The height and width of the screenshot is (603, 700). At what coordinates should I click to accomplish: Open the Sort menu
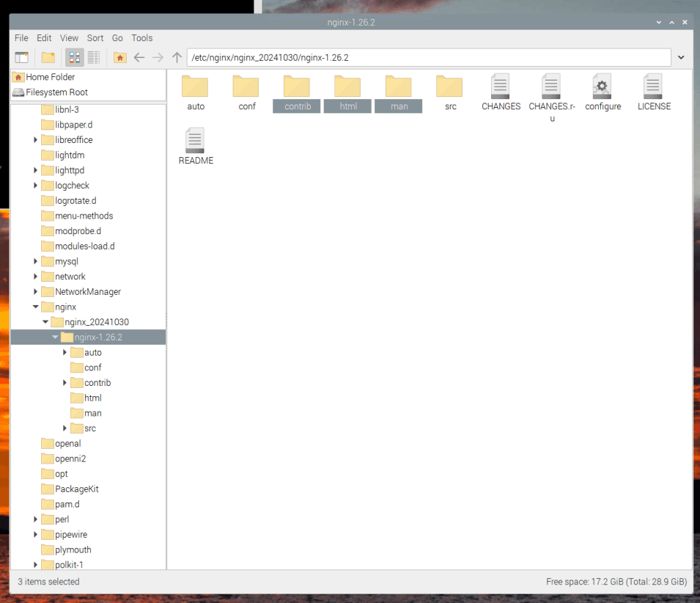click(x=95, y=38)
